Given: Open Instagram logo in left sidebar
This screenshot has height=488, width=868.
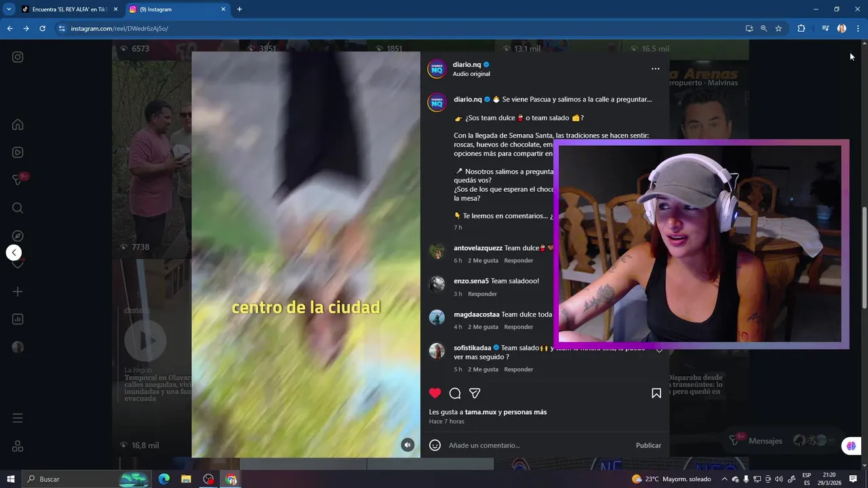Looking at the screenshot, I should (x=18, y=57).
